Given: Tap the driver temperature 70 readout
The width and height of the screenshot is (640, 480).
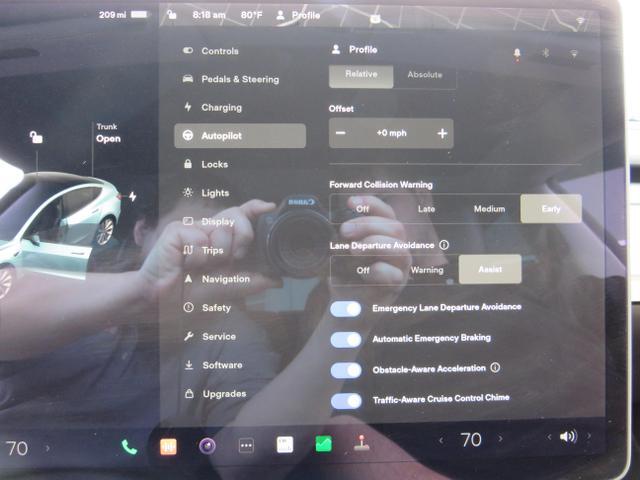Looking at the screenshot, I should point(16,448).
